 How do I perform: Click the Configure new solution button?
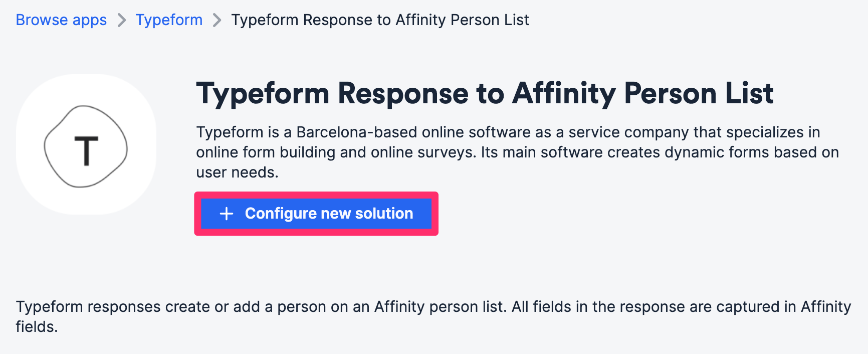click(x=316, y=214)
